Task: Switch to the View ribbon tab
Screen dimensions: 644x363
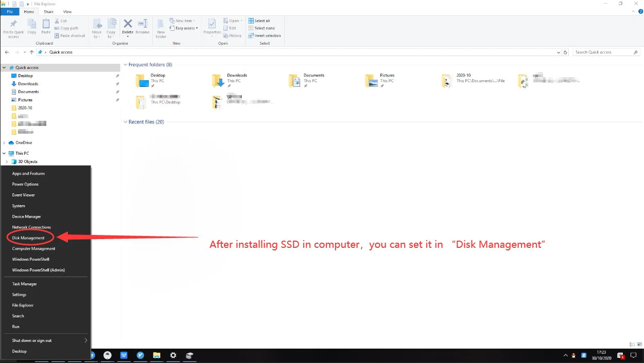Action: [67, 11]
